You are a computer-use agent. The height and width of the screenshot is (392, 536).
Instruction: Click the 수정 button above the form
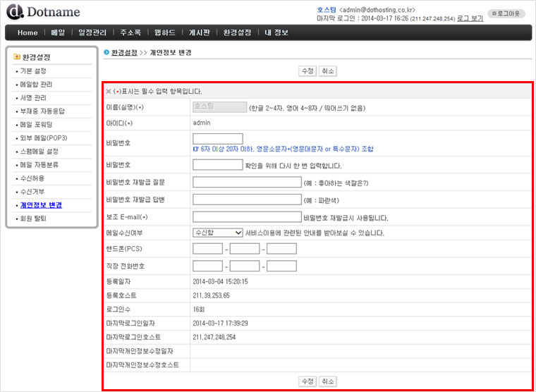[307, 71]
